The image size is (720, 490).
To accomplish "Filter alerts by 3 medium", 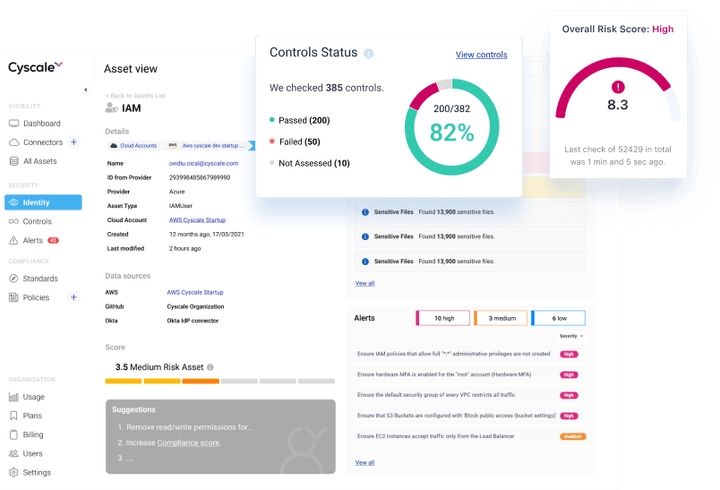I will 500,318.
